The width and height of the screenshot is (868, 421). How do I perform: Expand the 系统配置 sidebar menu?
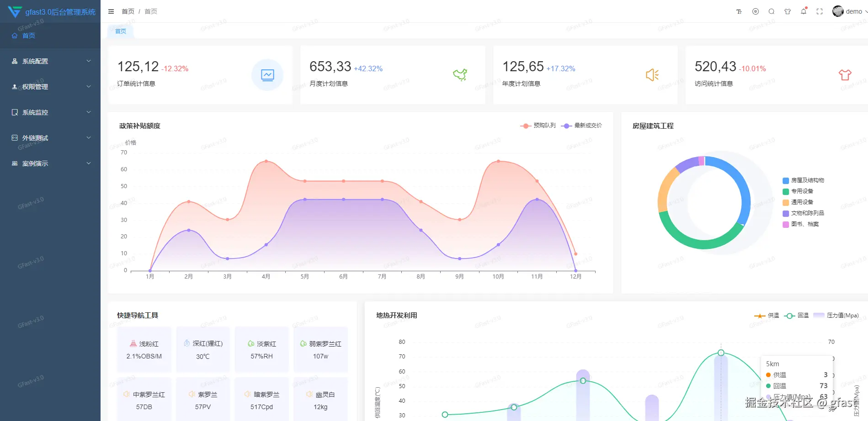click(x=50, y=61)
